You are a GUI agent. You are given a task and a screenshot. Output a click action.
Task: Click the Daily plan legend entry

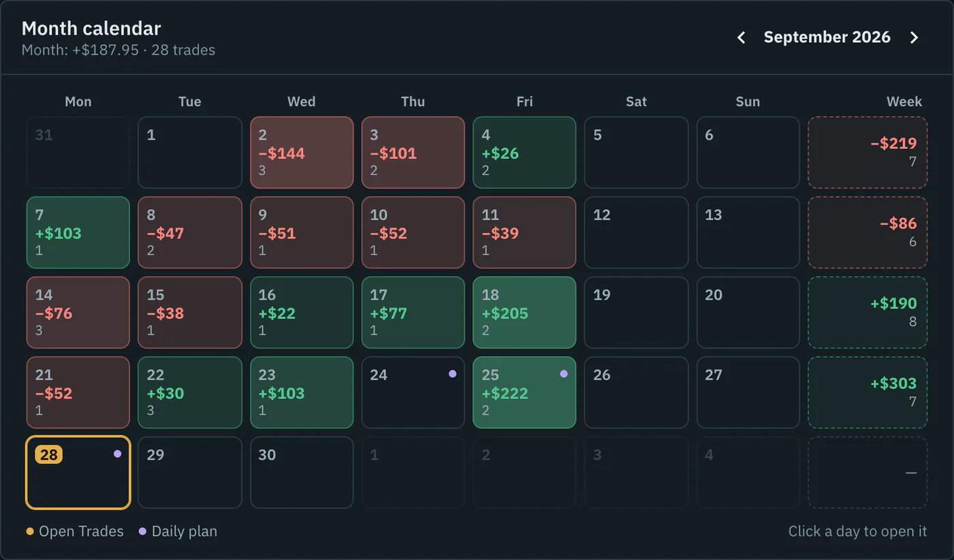(x=178, y=531)
